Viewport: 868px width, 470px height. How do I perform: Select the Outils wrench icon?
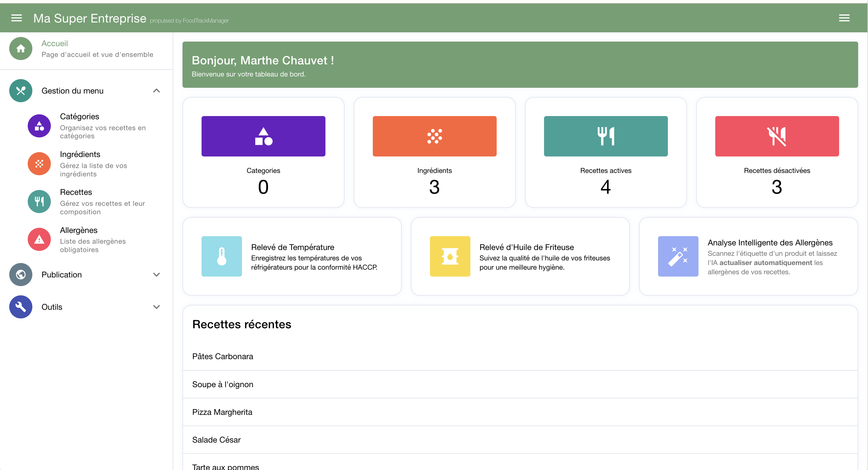pos(20,307)
